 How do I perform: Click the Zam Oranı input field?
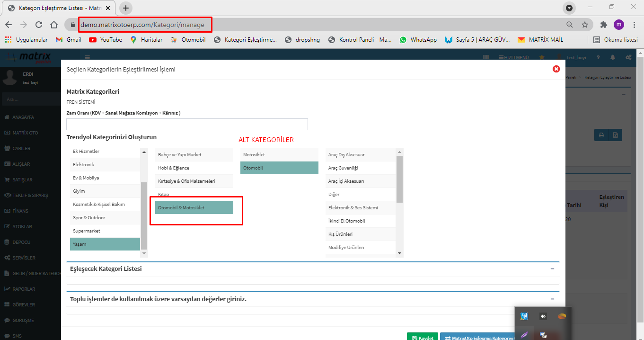pos(187,124)
